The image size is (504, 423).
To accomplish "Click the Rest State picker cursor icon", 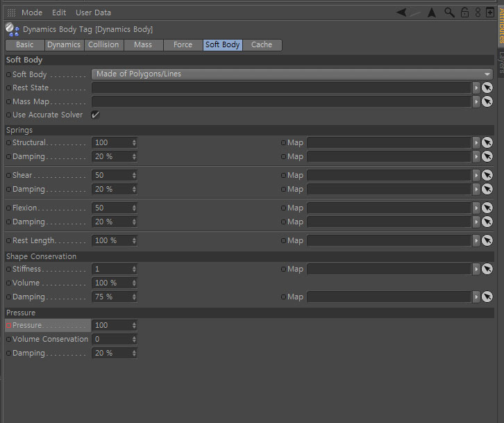I will tap(487, 88).
